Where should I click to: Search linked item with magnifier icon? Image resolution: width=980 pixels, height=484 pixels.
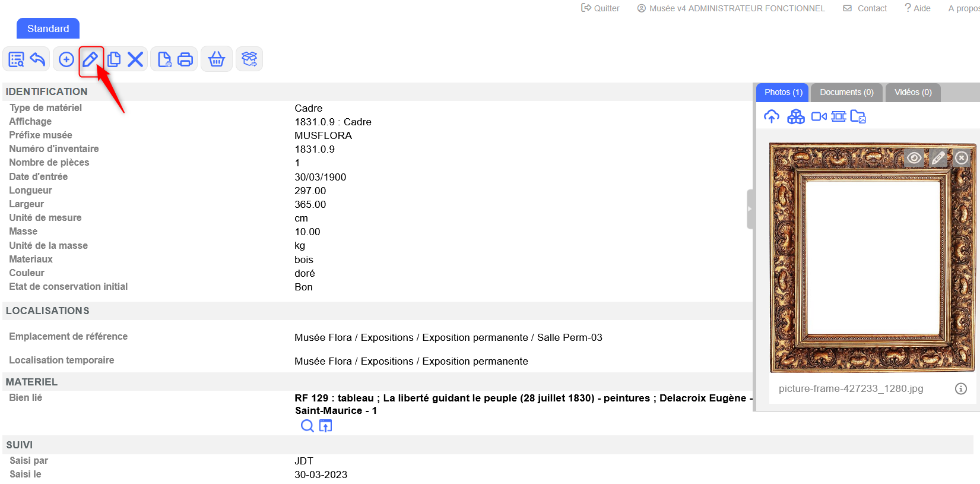point(307,426)
